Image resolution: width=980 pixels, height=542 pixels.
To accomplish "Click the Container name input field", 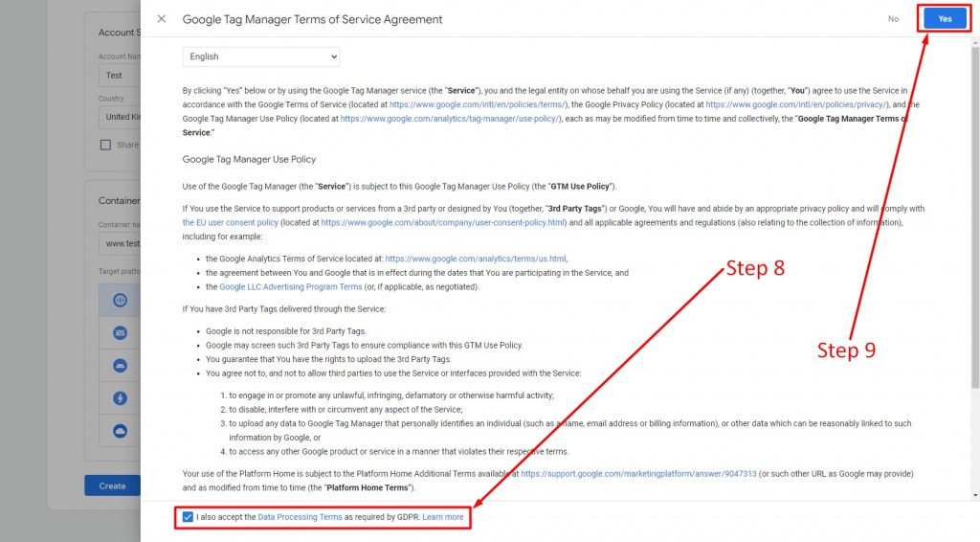I will (120, 243).
